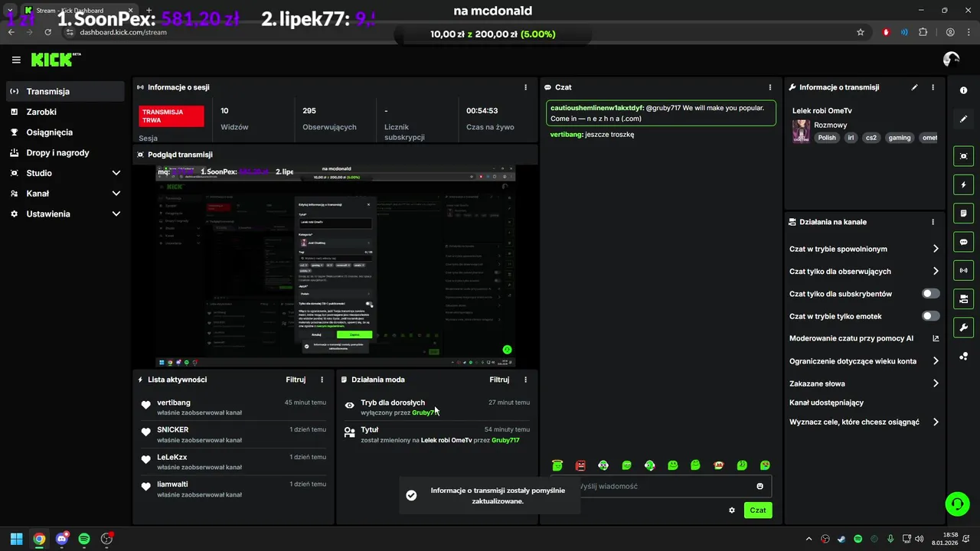
Task: Toggle the lightning activity widget icon
Action: (x=963, y=184)
